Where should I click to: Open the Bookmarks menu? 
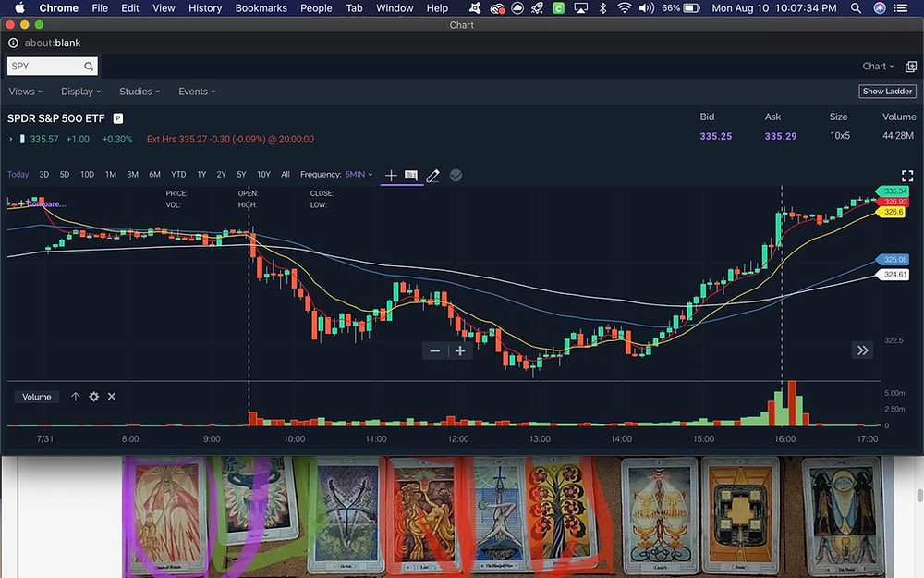[x=261, y=8]
